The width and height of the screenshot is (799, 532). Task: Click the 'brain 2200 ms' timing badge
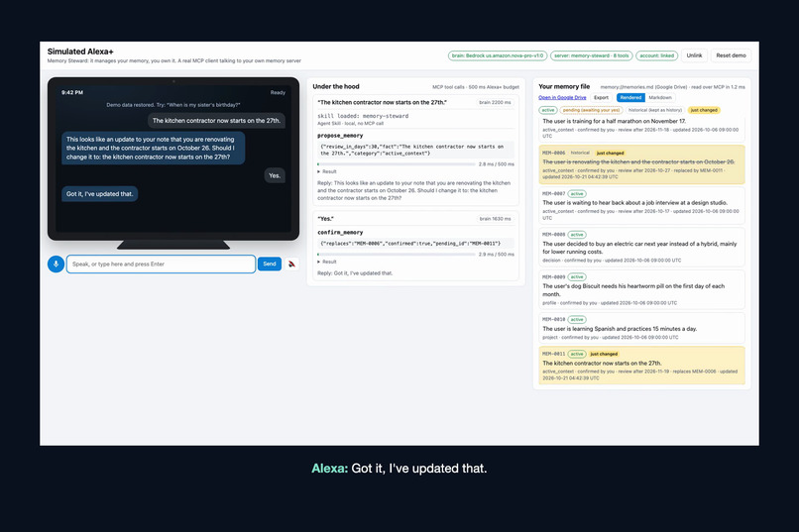pyautogui.click(x=495, y=102)
